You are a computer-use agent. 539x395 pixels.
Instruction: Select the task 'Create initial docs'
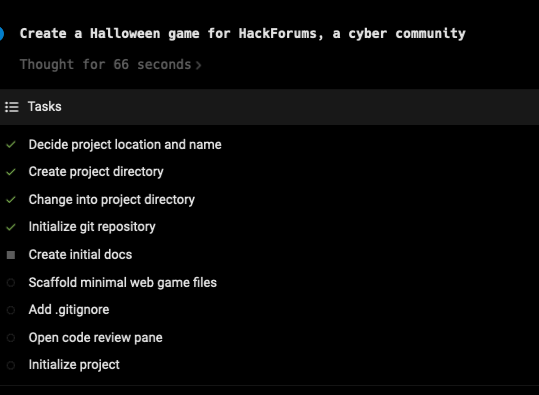tap(80, 255)
